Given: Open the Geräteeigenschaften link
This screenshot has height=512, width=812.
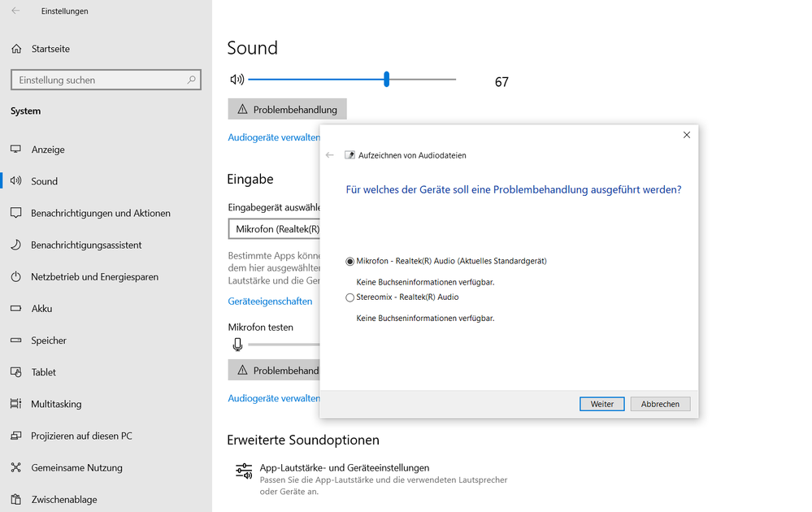Looking at the screenshot, I should point(270,302).
